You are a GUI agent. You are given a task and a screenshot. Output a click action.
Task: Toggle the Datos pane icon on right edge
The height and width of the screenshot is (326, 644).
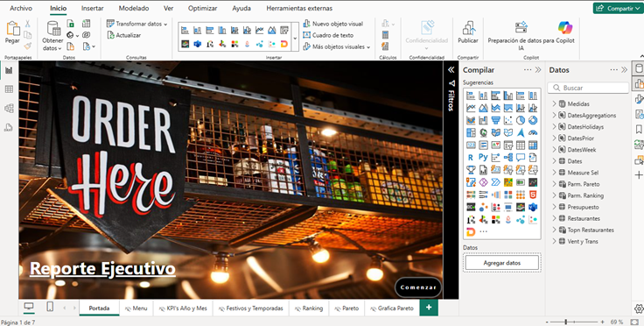(639, 68)
